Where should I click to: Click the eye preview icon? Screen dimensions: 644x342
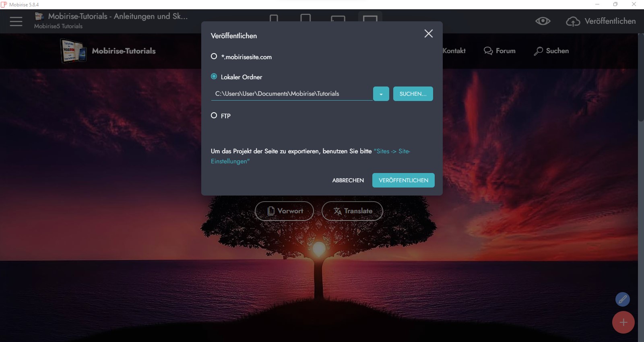[x=543, y=21]
